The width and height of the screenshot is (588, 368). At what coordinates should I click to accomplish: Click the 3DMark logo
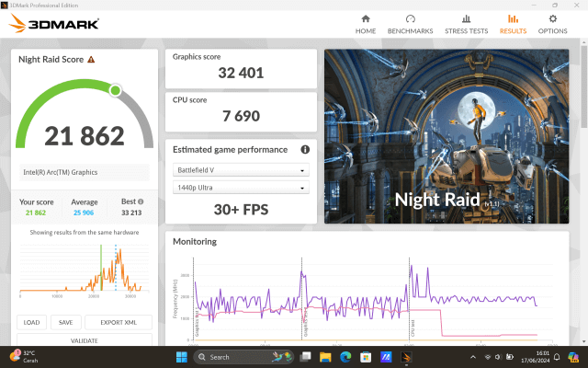53,24
